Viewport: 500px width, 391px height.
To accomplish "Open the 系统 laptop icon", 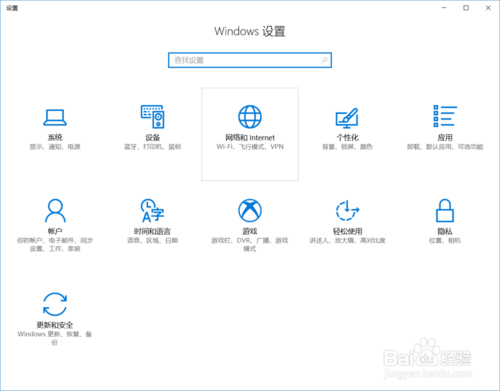I will coord(55,117).
